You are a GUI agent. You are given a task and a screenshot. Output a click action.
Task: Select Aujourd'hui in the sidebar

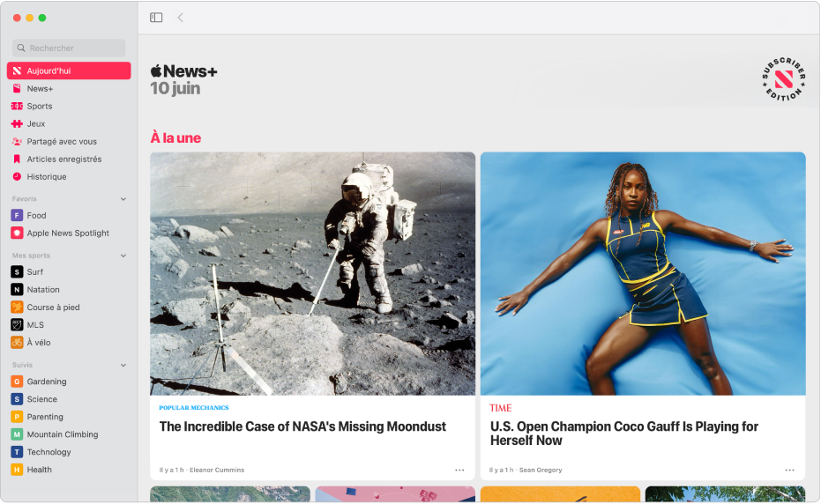[69, 70]
